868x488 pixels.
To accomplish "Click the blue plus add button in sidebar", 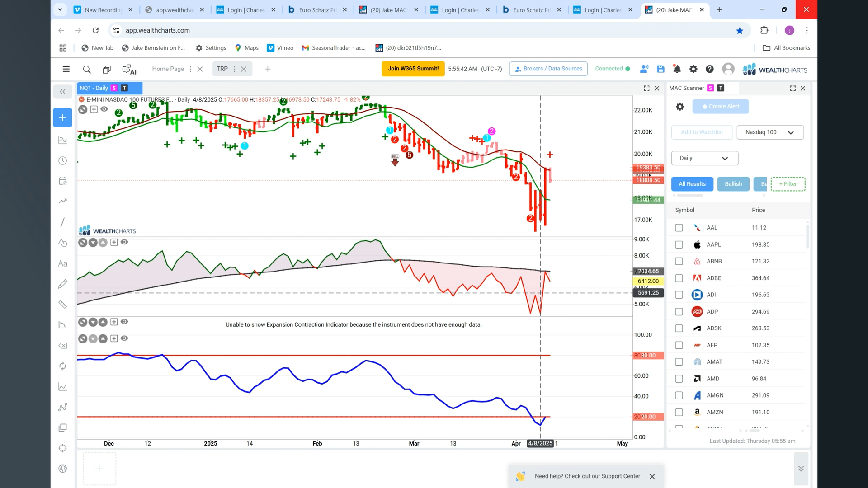I will (x=63, y=117).
